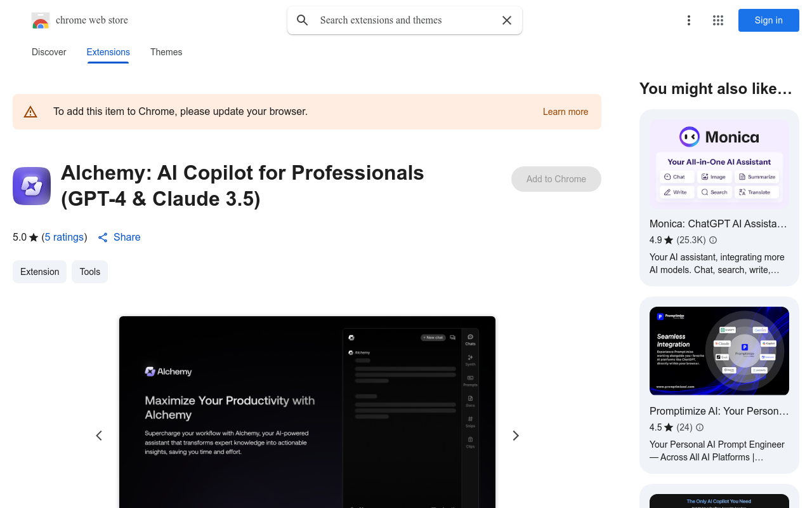The height and width of the screenshot is (508, 812).
Task: Click the warning triangle icon in banner
Action: [30, 112]
